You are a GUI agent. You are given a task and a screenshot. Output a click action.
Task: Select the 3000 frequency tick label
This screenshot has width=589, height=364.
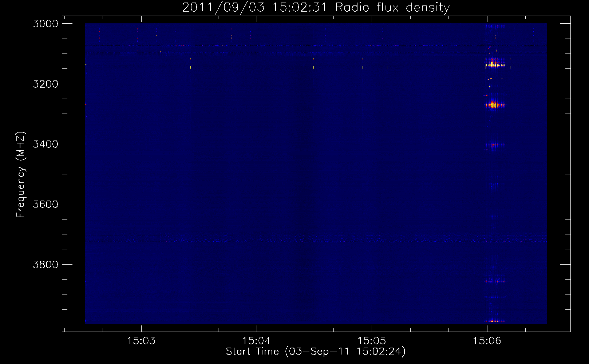[x=46, y=24]
